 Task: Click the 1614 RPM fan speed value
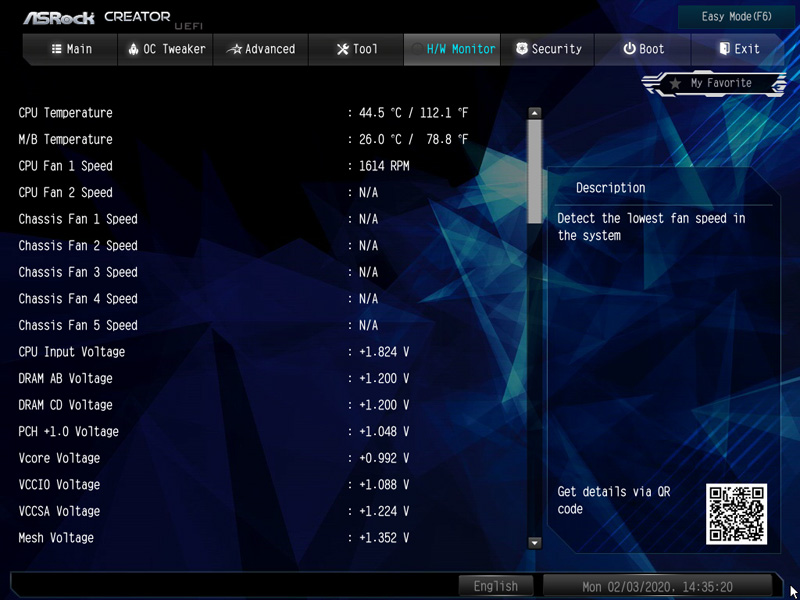click(x=384, y=166)
